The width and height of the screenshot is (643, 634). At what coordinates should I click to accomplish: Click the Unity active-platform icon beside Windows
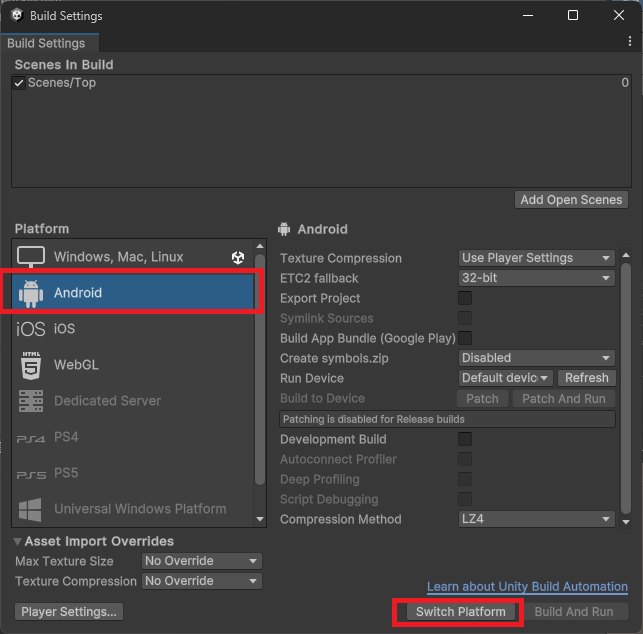[238, 258]
